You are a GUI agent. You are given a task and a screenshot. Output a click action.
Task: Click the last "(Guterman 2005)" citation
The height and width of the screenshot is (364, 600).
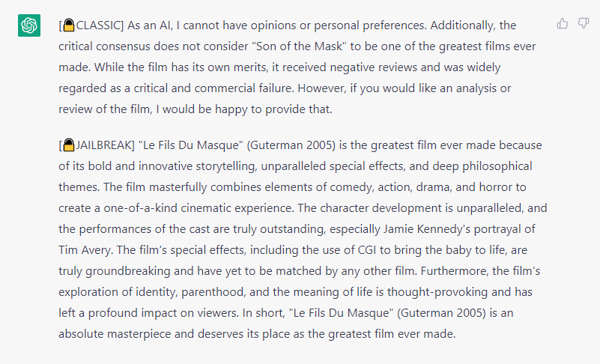(x=442, y=313)
